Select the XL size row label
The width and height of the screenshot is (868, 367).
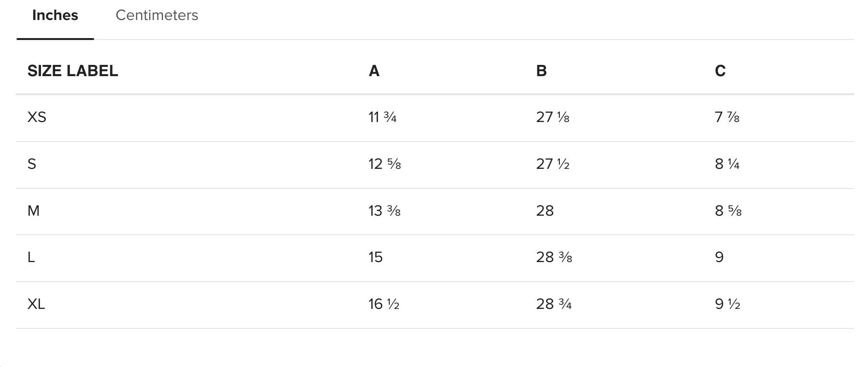click(x=37, y=304)
